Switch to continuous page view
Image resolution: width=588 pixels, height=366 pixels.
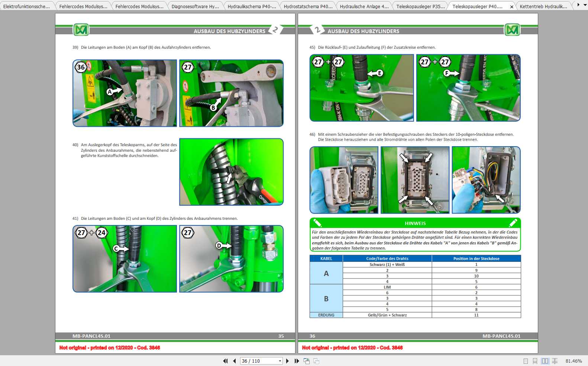pyautogui.click(x=535, y=361)
